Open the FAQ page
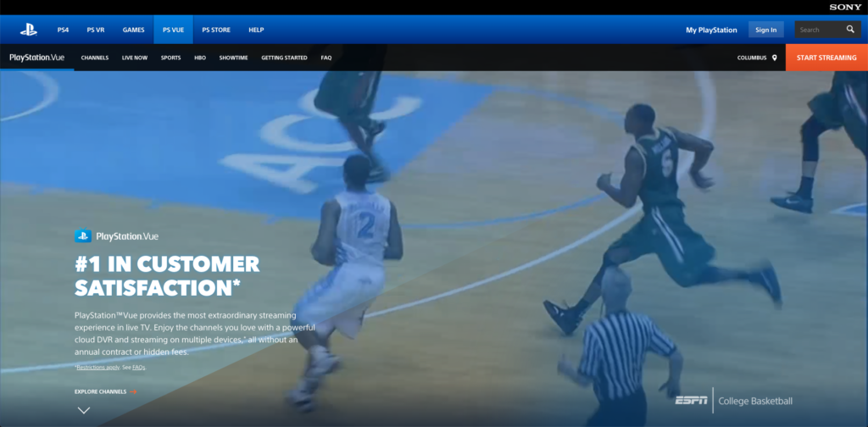Image resolution: width=868 pixels, height=427 pixels. [326, 58]
